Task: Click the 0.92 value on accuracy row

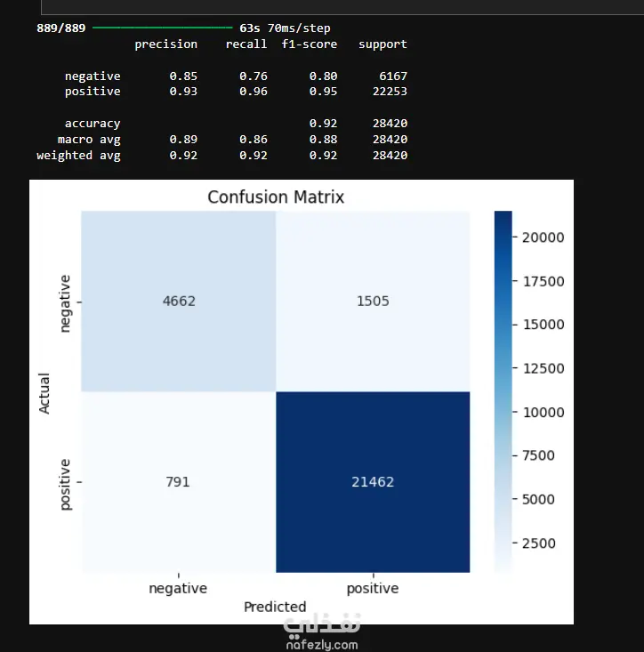Action: click(x=323, y=123)
